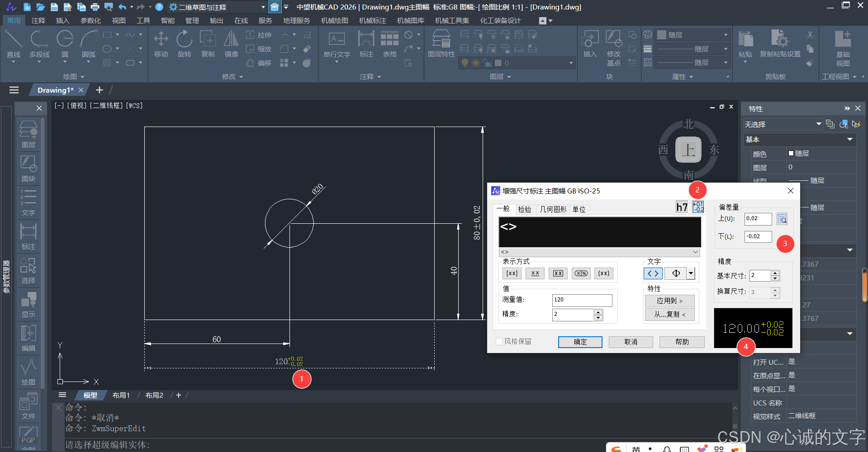
Task: Activate the Copy (复制) tool in ribbon
Action: click(x=208, y=44)
